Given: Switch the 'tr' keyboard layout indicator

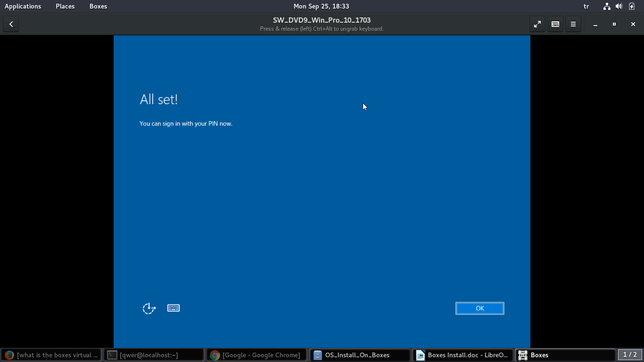Looking at the screenshot, I should 586,6.
